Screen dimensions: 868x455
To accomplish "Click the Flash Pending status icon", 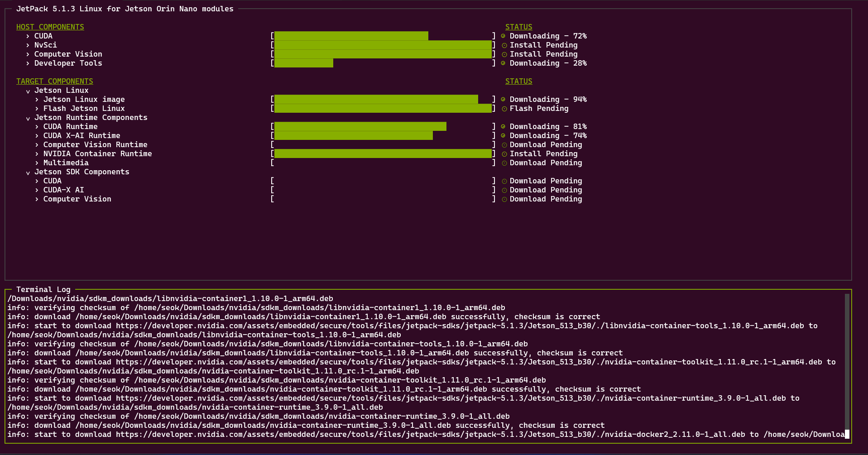I will click(x=504, y=109).
